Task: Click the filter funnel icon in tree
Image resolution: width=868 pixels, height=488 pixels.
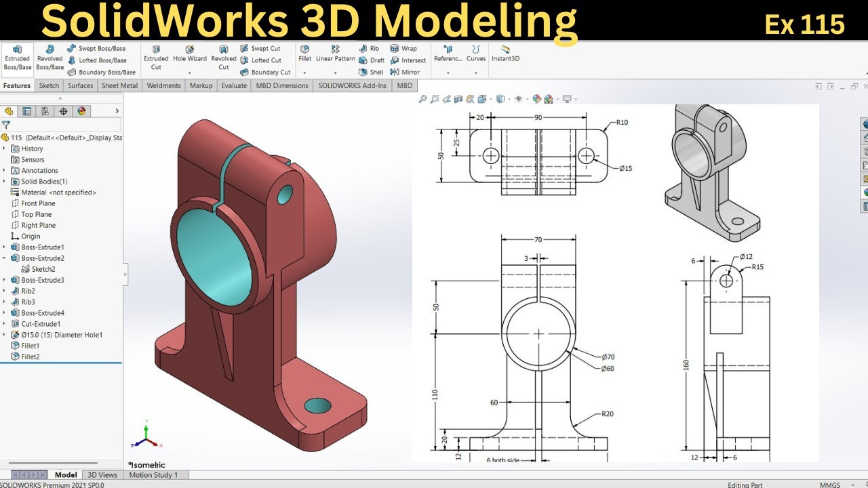Action: (x=6, y=125)
